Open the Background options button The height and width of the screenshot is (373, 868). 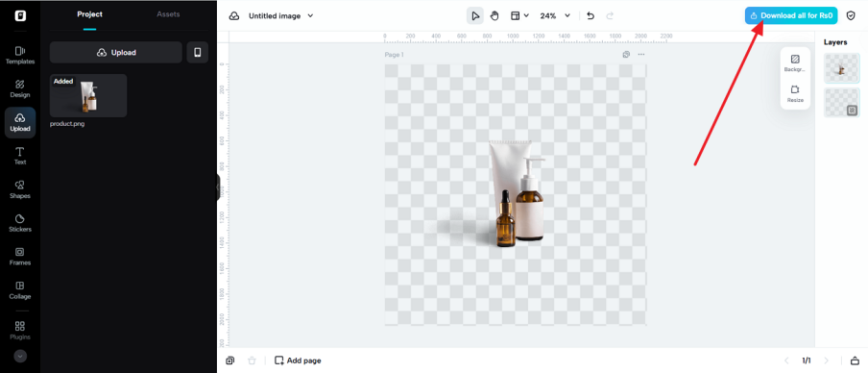[795, 63]
